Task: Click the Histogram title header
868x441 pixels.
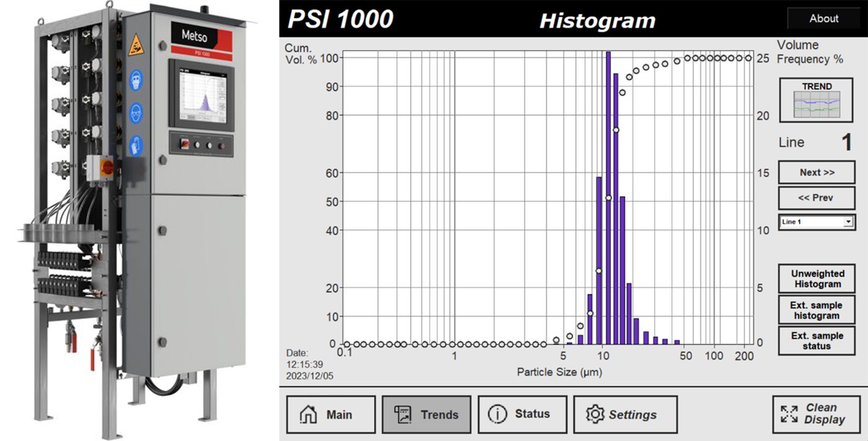Action: tap(597, 20)
